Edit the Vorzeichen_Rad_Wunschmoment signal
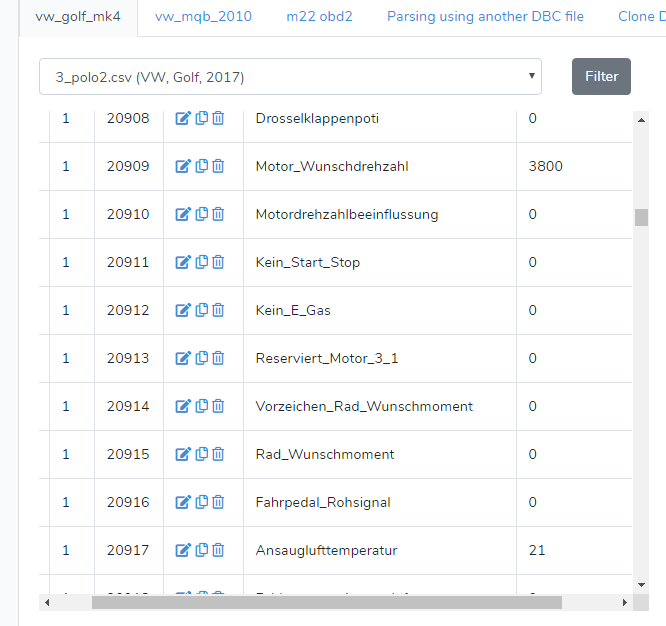Viewport: 666px width, 626px height. 183,406
